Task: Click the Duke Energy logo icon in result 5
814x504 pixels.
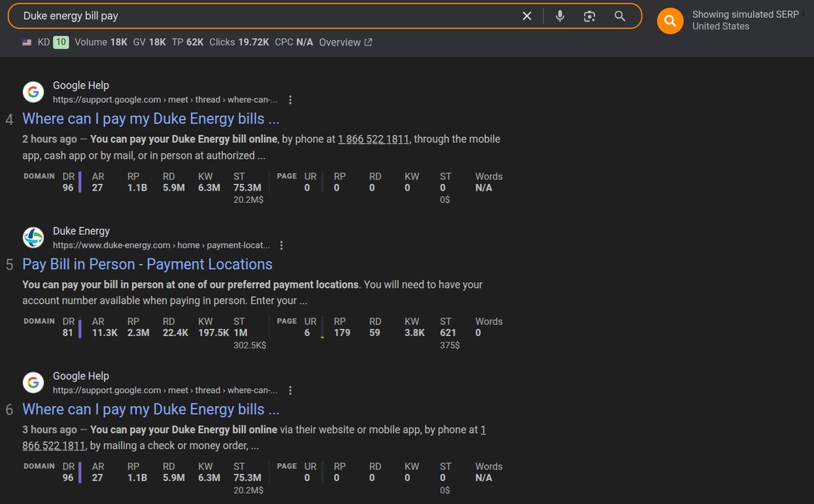Action: coord(33,238)
